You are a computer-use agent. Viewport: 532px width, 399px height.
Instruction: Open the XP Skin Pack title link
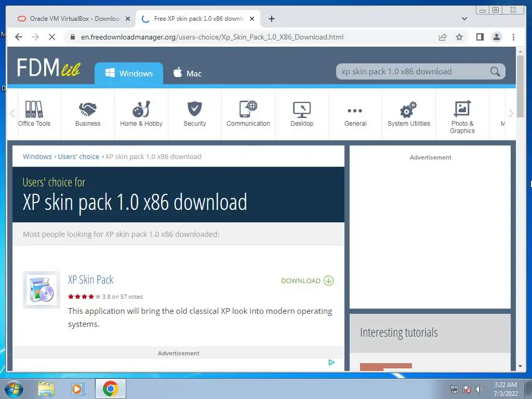(90, 280)
